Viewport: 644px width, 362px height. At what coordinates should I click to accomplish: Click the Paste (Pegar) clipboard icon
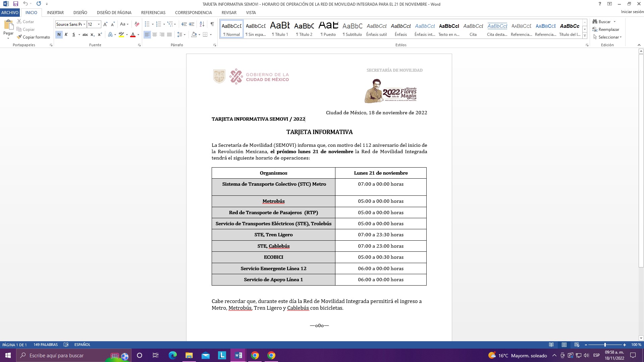point(8,25)
